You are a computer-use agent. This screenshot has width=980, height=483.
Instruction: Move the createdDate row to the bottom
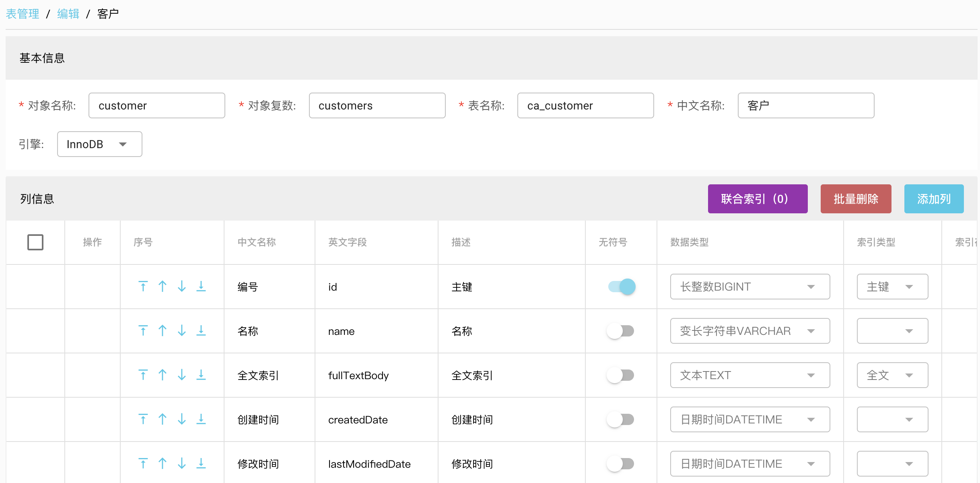pos(201,419)
